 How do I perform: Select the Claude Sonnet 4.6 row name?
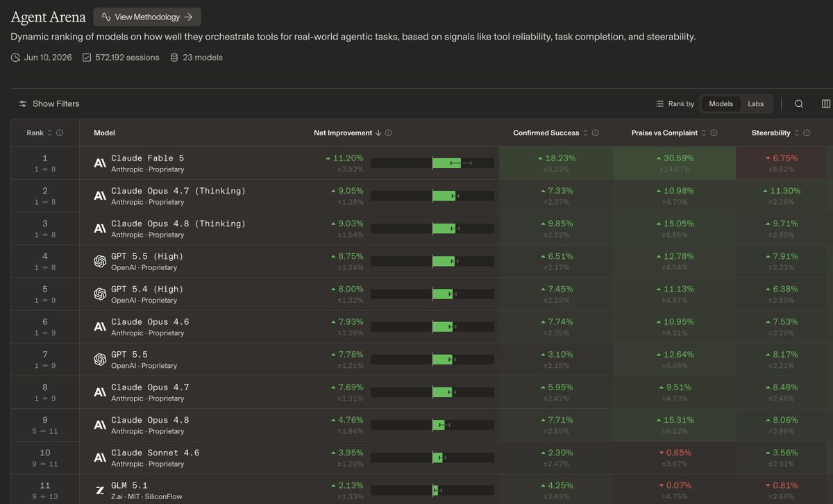(155, 453)
